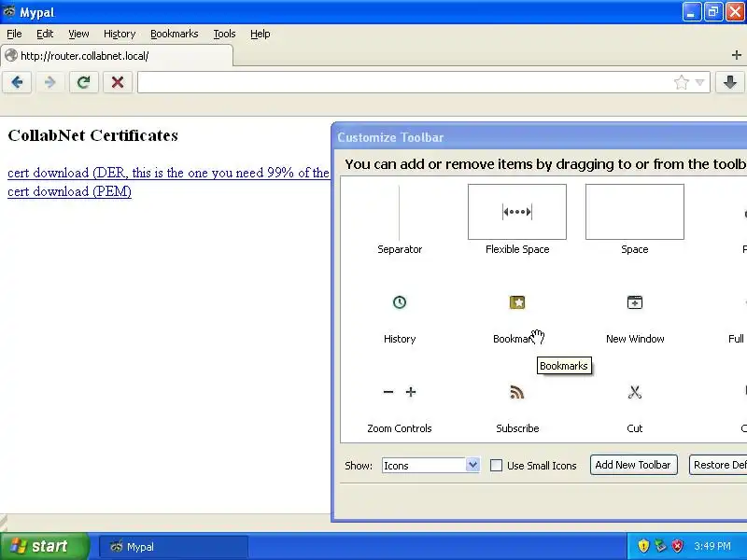Click the Forward navigation arrow button
The height and width of the screenshot is (560, 747).
50,82
